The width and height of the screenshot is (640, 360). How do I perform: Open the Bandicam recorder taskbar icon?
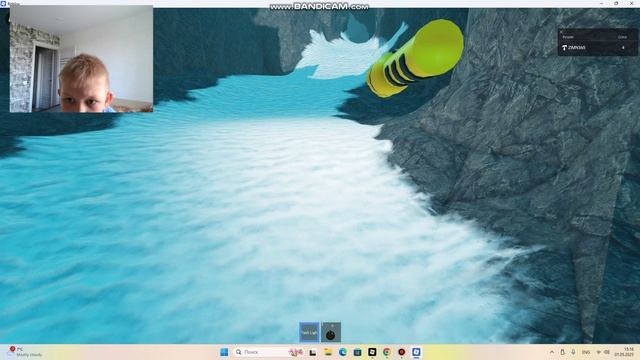402,352
